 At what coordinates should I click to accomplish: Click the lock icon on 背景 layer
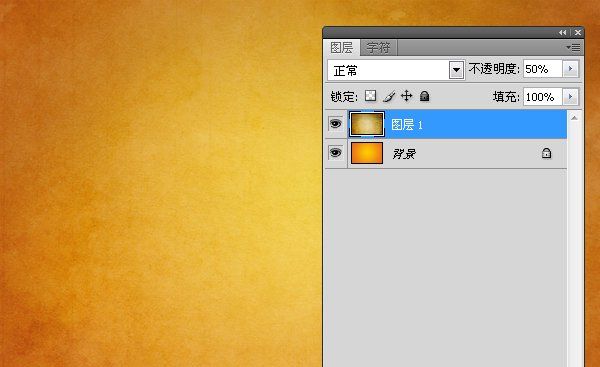546,153
